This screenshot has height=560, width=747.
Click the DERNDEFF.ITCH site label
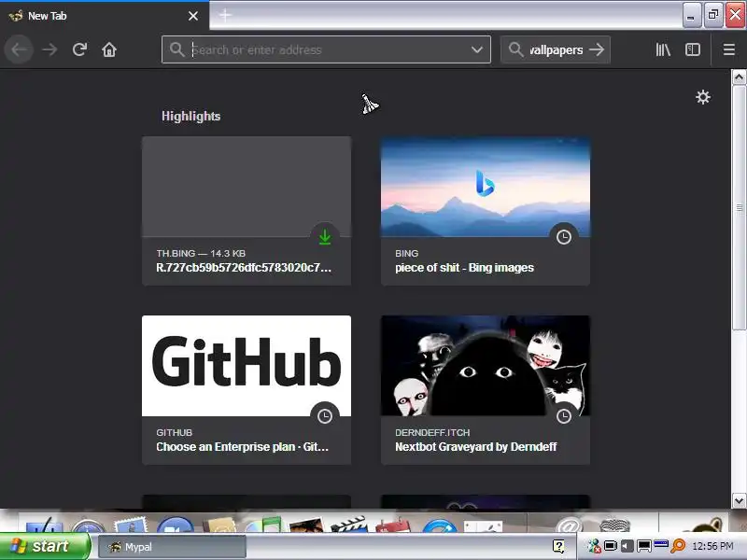pos(432,432)
